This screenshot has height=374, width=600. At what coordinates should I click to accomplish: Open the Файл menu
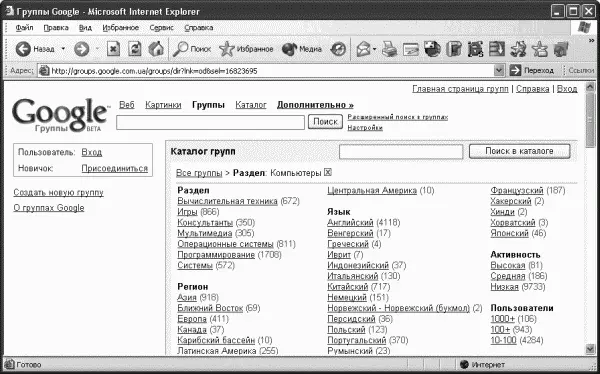tap(24, 28)
